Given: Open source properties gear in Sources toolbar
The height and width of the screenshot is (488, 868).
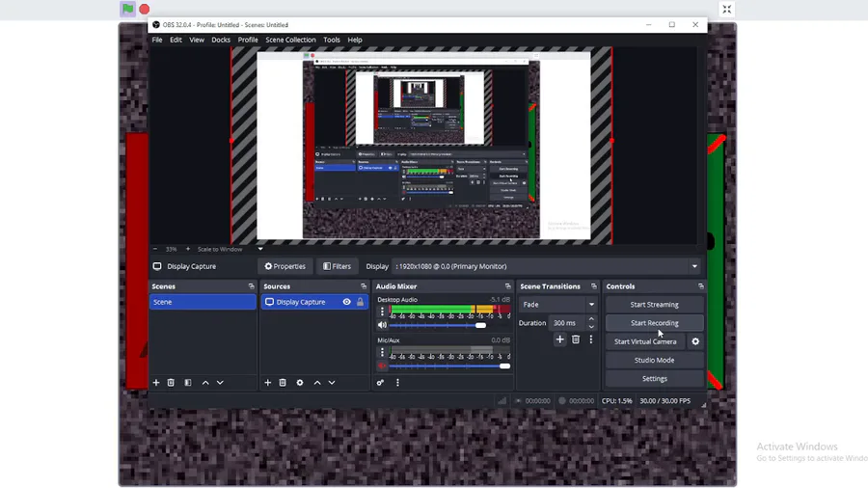Looking at the screenshot, I should click(300, 382).
